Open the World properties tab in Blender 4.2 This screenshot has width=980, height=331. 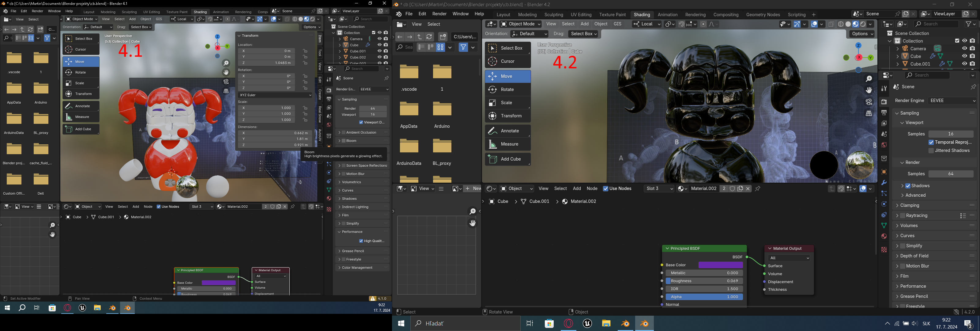pyautogui.click(x=884, y=145)
